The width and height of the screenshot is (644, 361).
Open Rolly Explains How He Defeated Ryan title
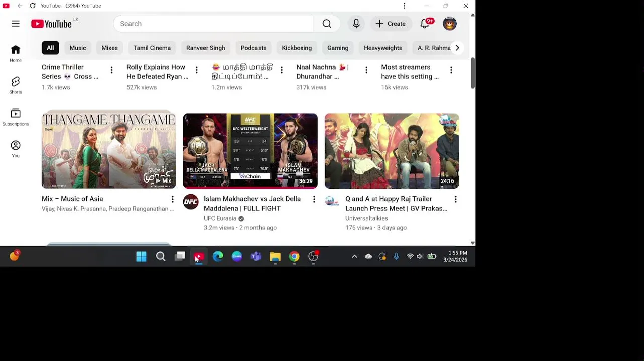click(157, 72)
